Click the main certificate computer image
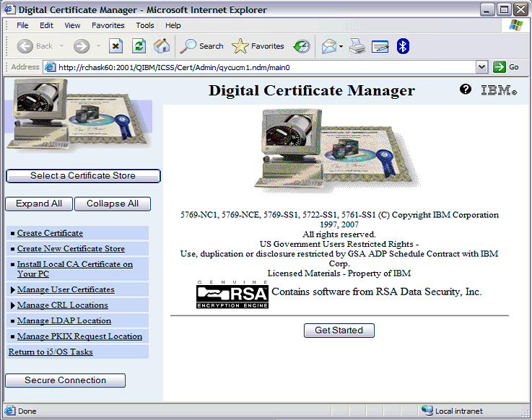 click(x=337, y=151)
